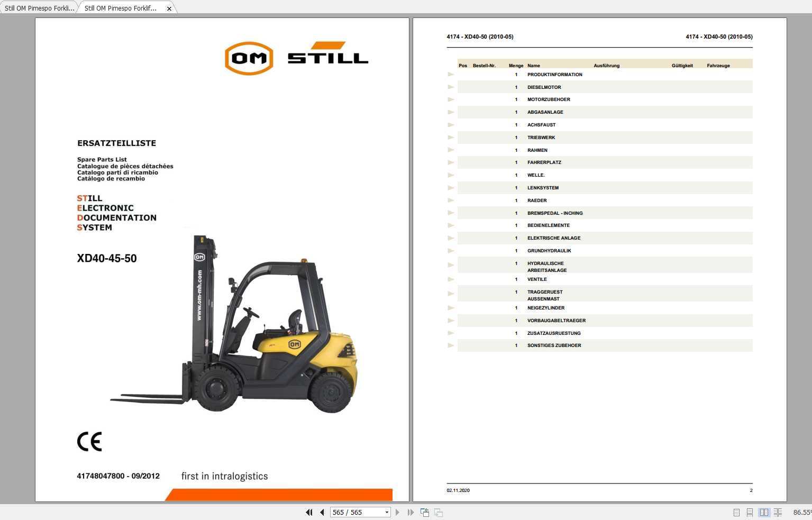Viewport: 812px width, 520px height.
Task: Click the next view history icon
Action: [x=438, y=512]
